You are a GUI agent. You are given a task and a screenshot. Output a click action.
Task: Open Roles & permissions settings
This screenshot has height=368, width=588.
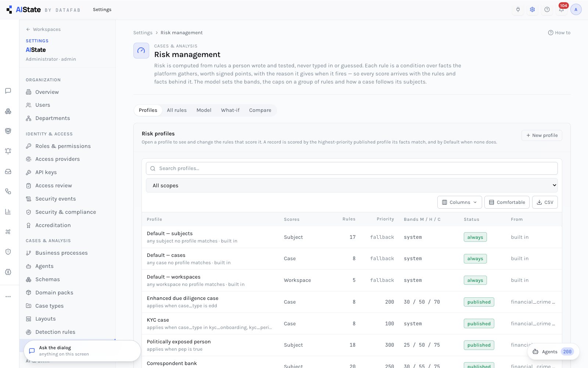point(67,146)
